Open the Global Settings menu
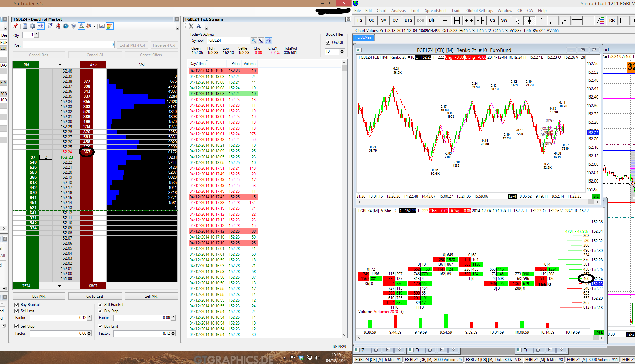The width and height of the screenshot is (635, 364). point(479,11)
